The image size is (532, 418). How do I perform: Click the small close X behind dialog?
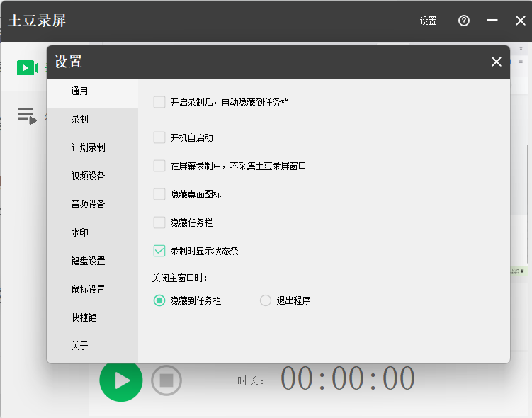click(x=521, y=49)
